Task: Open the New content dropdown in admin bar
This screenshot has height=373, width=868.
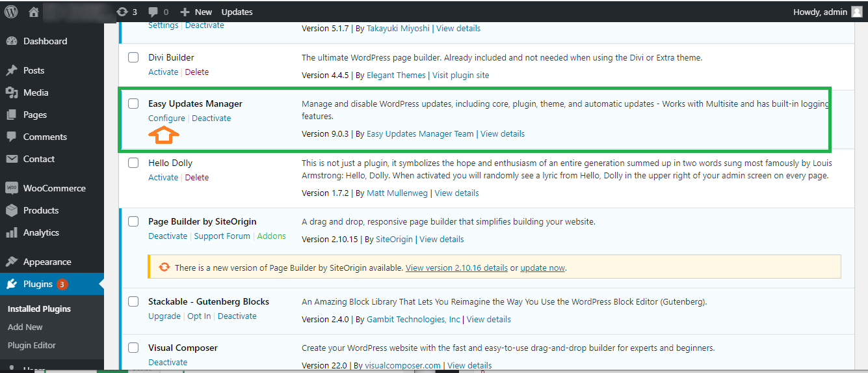Action: coord(196,12)
